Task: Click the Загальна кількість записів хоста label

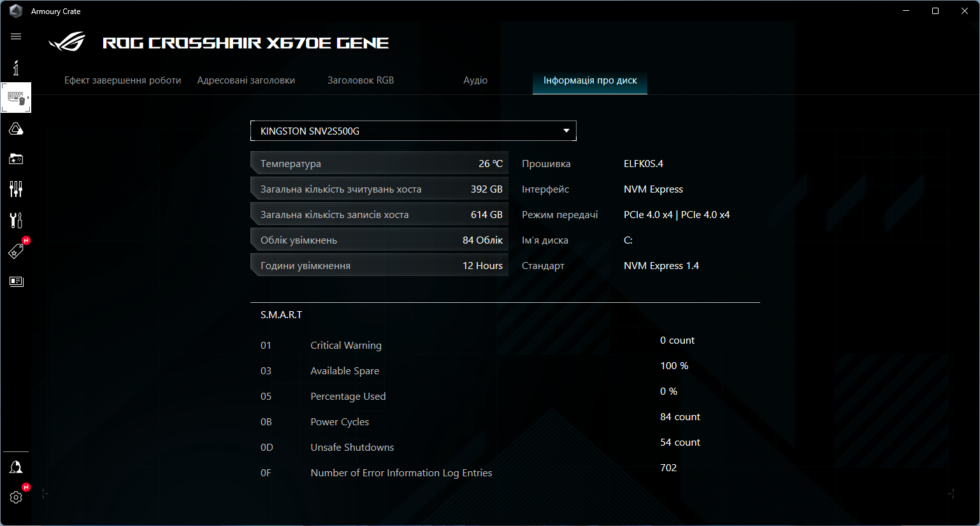Action: 335,215
